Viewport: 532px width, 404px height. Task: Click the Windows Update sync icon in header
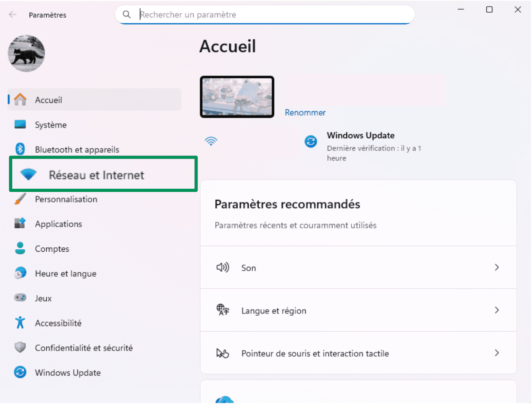pyautogui.click(x=311, y=141)
